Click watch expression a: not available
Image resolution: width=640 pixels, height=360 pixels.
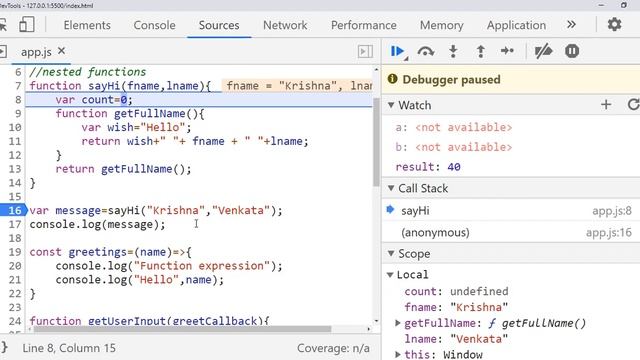coord(453,127)
